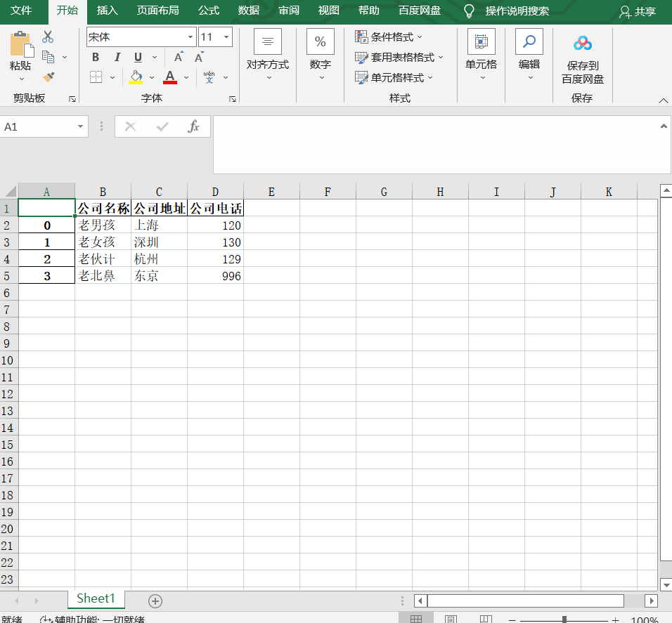
Task: Click horizontal scrollbar right arrow
Action: pos(651,601)
